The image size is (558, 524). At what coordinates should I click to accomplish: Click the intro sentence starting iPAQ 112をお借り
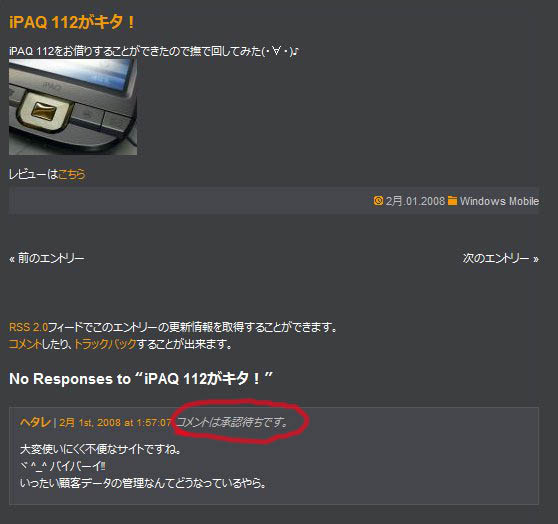point(154,51)
